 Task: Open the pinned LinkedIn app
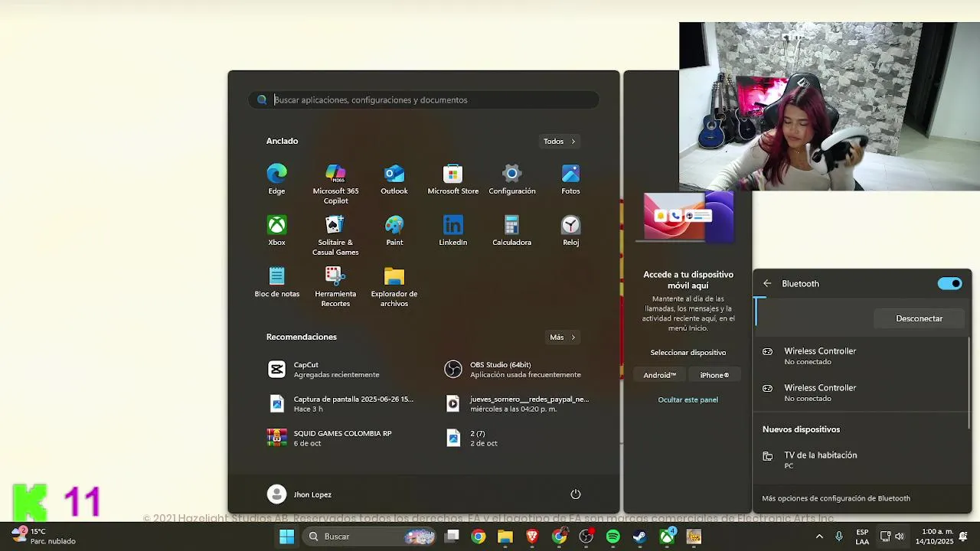pyautogui.click(x=452, y=231)
